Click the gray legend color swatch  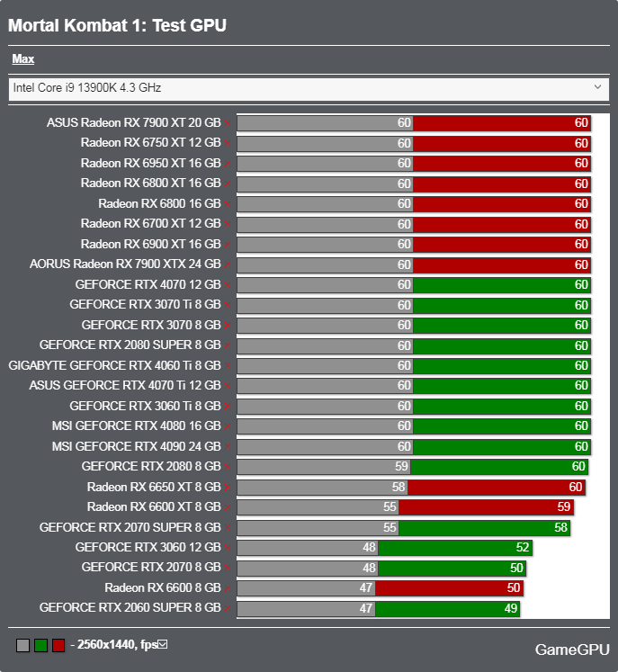click(22, 645)
